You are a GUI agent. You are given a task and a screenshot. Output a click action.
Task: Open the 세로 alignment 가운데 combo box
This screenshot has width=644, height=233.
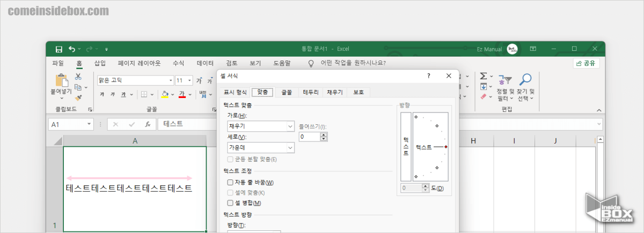[x=261, y=147]
